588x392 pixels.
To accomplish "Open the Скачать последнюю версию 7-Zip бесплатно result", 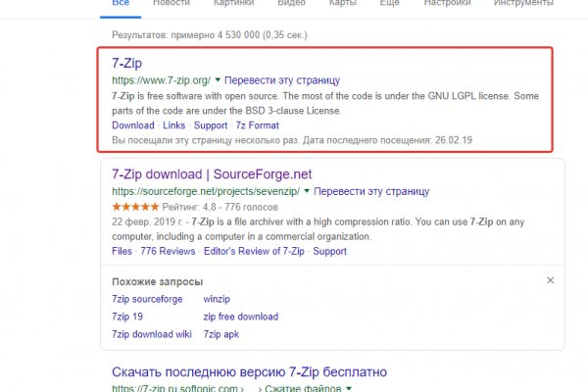I will pyautogui.click(x=249, y=372).
